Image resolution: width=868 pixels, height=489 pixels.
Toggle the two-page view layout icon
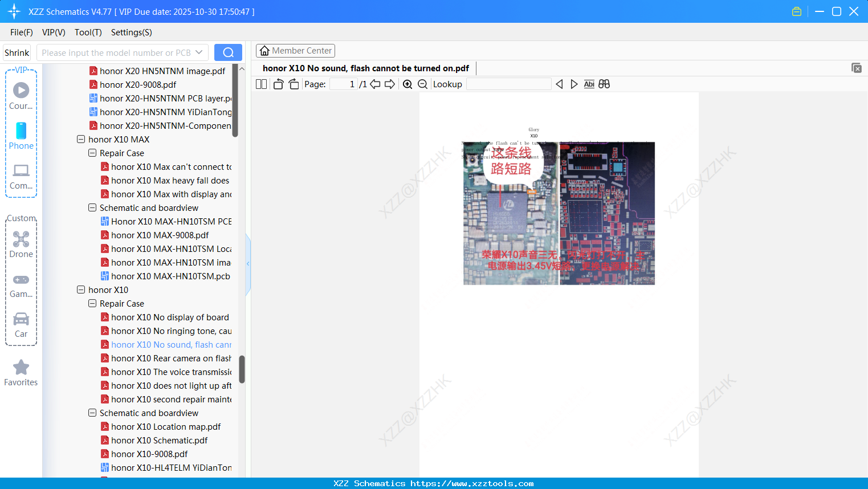pyautogui.click(x=262, y=84)
